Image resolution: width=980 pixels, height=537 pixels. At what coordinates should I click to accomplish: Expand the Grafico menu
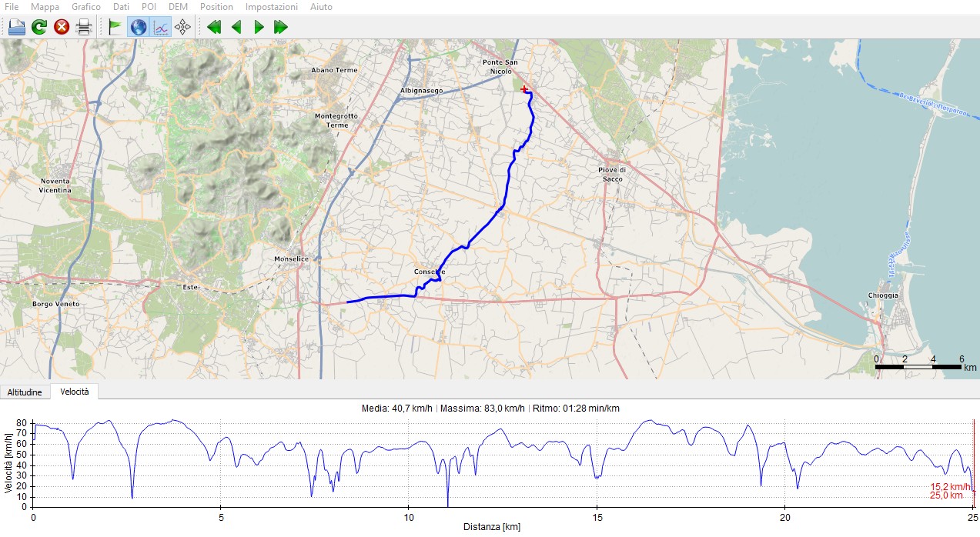[x=85, y=7]
